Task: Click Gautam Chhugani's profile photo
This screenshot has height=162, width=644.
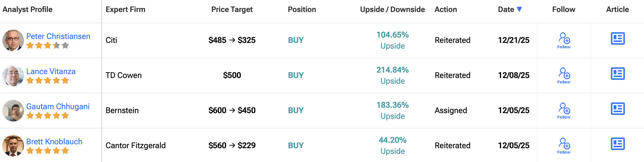Action: point(13,110)
